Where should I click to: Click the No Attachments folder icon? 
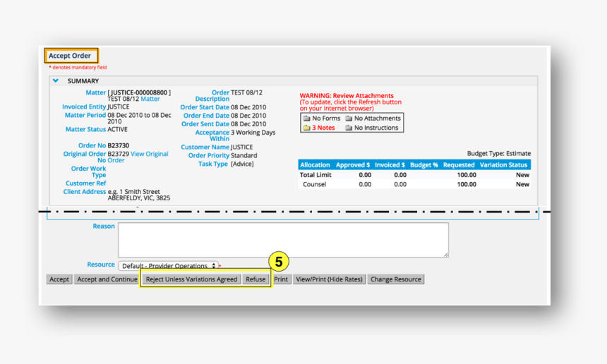(x=349, y=119)
